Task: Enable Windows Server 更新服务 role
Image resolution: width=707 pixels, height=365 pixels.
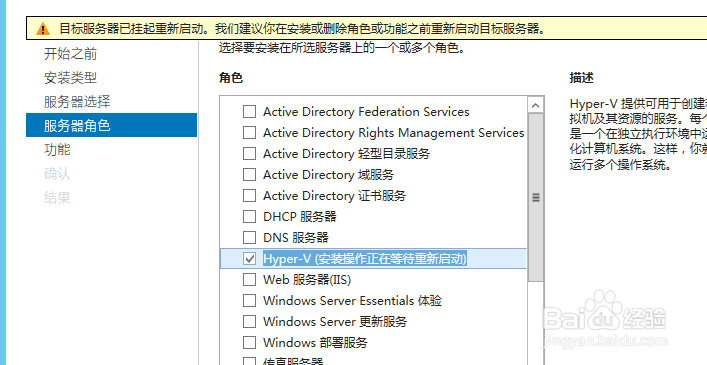Action: click(x=249, y=321)
